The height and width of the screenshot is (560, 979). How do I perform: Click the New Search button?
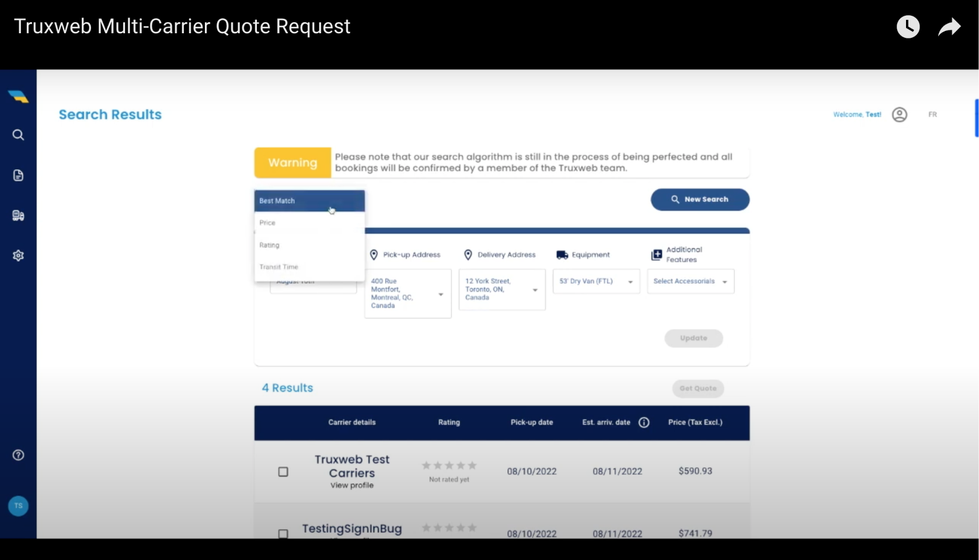[700, 199]
